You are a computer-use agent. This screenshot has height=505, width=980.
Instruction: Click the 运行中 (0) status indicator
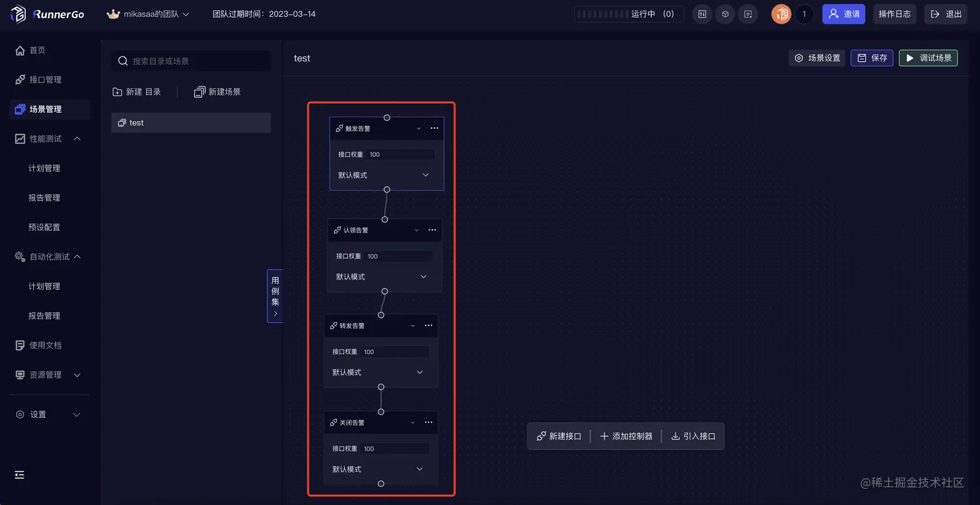pyautogui.click(x=629, y=14)
